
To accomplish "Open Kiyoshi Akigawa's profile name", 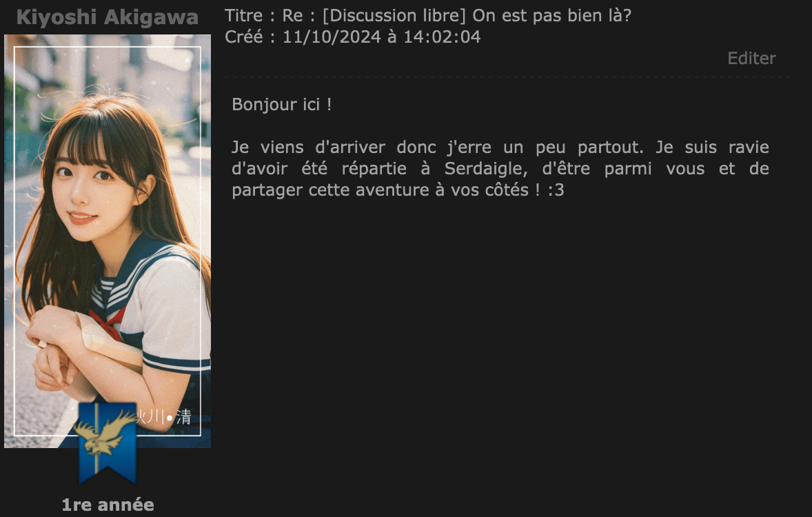I will pos(108,17).
